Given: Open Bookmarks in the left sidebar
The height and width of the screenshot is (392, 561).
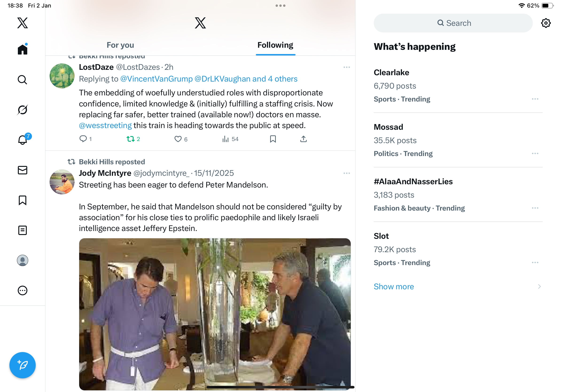Looking at the screenshot, I should coord(23,200).
